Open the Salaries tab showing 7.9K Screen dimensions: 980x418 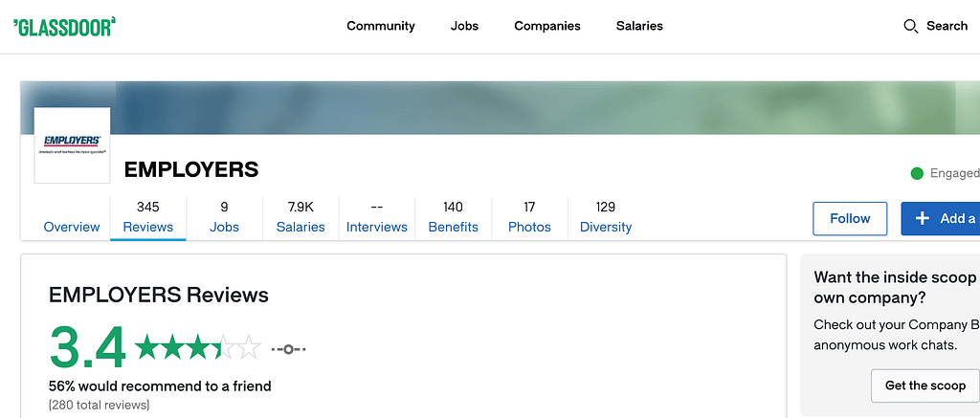[301, 219]
